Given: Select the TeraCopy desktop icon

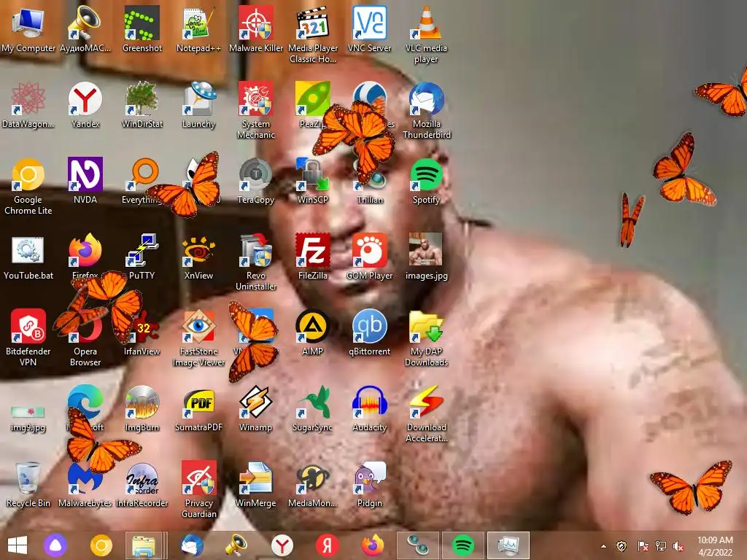Looking at the screenshot, I should tap(256, 181).
